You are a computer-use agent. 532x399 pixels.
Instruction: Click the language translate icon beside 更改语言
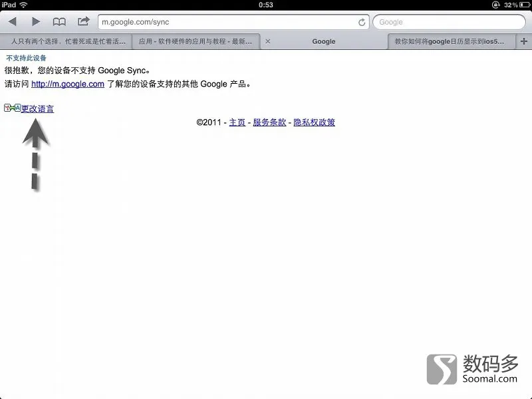click(13, 108)
